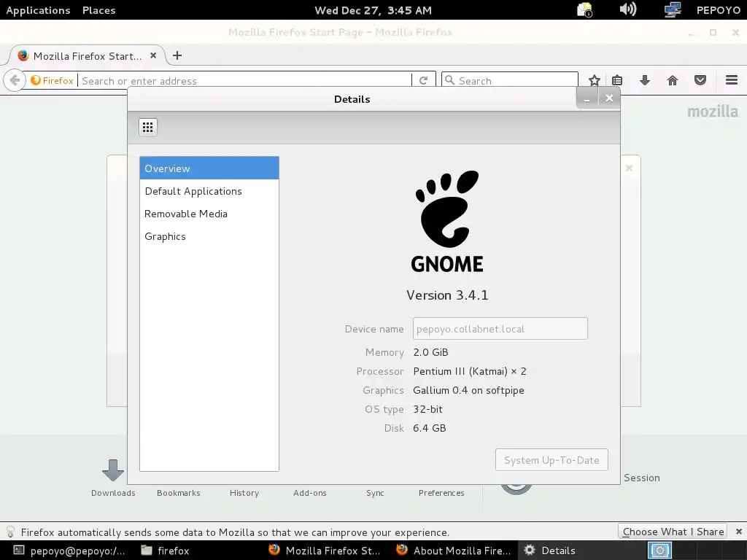Open Preferences on the Firefox start page
This screenshot has width=747, height=560.
pyautogui.click(x=441, y=493)
